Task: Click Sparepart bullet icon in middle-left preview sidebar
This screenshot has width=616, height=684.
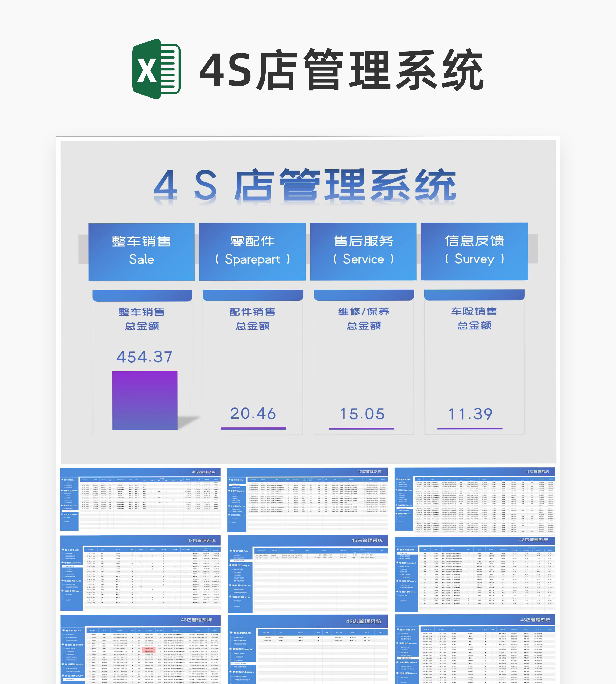Action: [63, 563]
